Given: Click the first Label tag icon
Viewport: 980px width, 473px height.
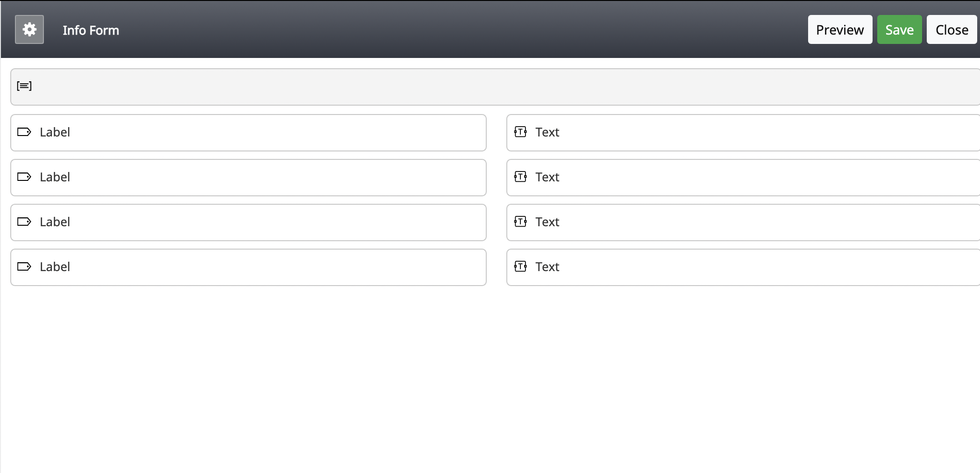Looking at the screenshot, I should pyautogui.click(x=24, y=132).
